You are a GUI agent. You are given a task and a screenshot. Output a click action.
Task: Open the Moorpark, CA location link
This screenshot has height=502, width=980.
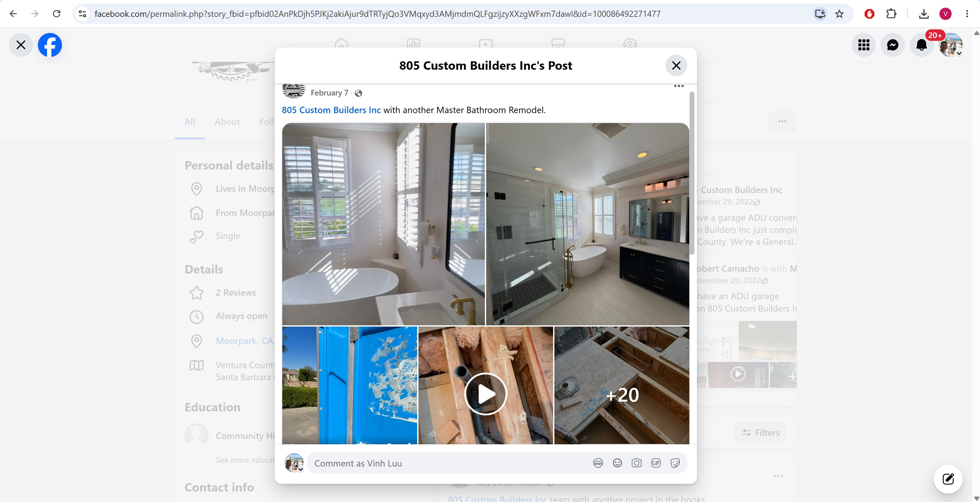[x=245, y=341]
